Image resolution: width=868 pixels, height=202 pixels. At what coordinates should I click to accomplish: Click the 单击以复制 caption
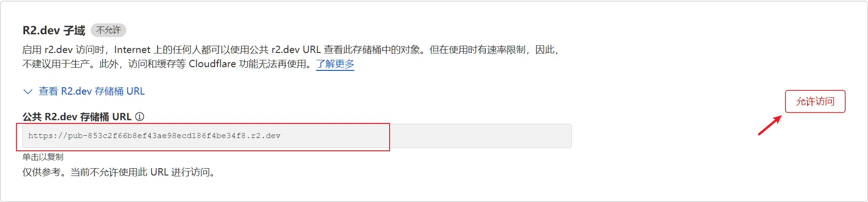[x=43, y=157]
